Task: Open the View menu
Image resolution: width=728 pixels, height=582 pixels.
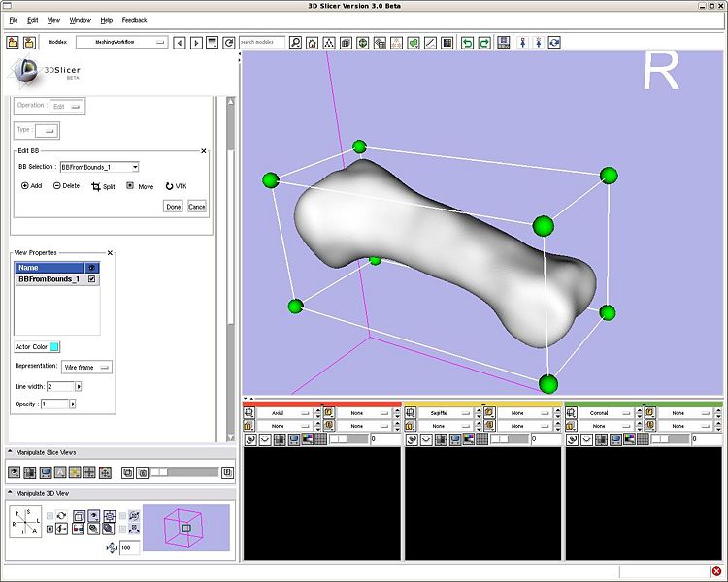Action: coord(53,20)
